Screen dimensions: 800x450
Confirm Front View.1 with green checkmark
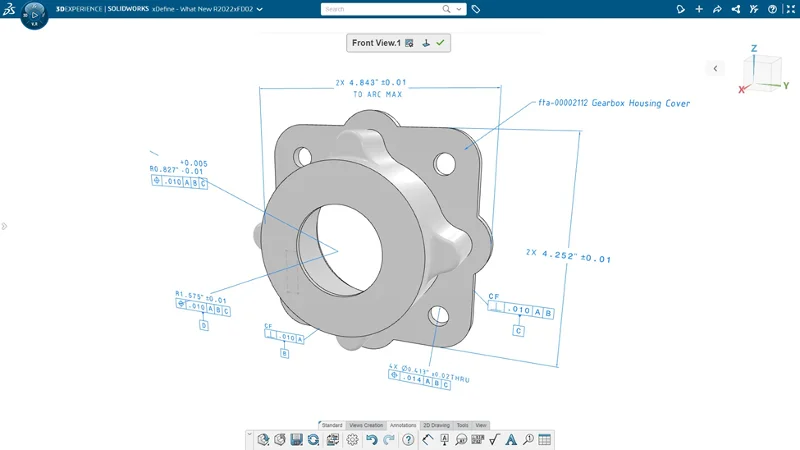440,43
